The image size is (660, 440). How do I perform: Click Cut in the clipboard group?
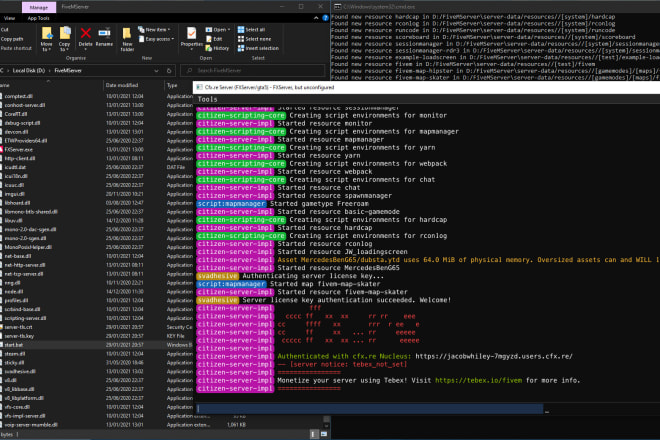pos(5,29)
